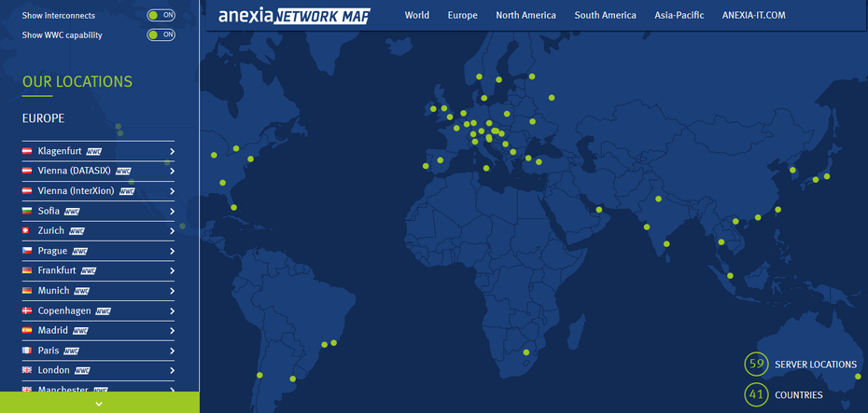Expand the Vienna (DATASIX) chevron

[x=172, y=172]
